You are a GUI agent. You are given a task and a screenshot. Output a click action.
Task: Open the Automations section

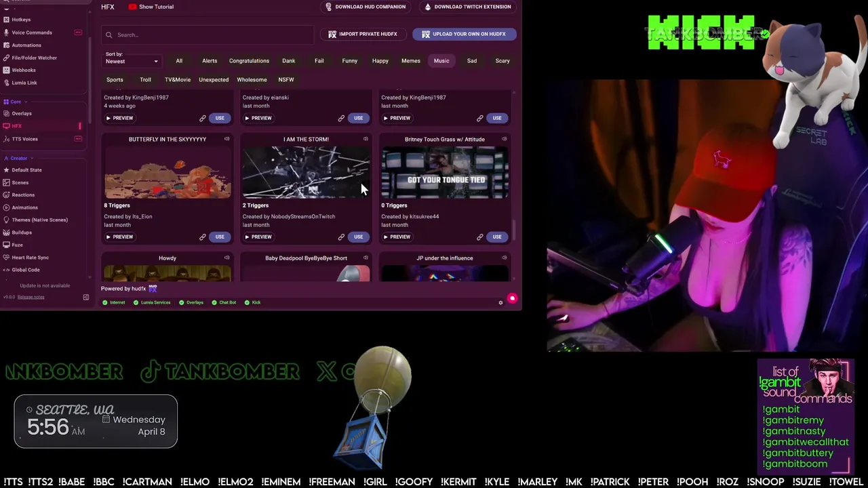pyautogui.click(x=26, y=45)
